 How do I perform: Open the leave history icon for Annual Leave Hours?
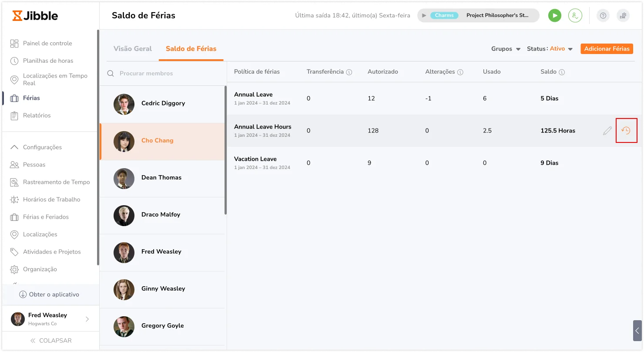click(x=626, y=131)
